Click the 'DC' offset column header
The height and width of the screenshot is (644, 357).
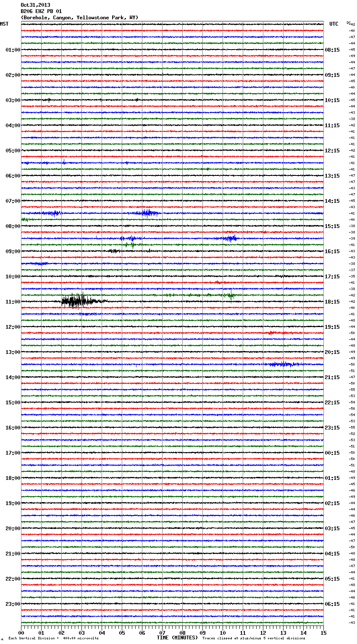tap(349, 23)
